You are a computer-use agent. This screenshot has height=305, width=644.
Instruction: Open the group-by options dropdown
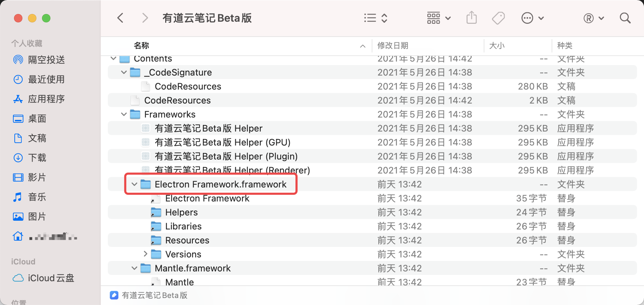[x=439, y=18]
